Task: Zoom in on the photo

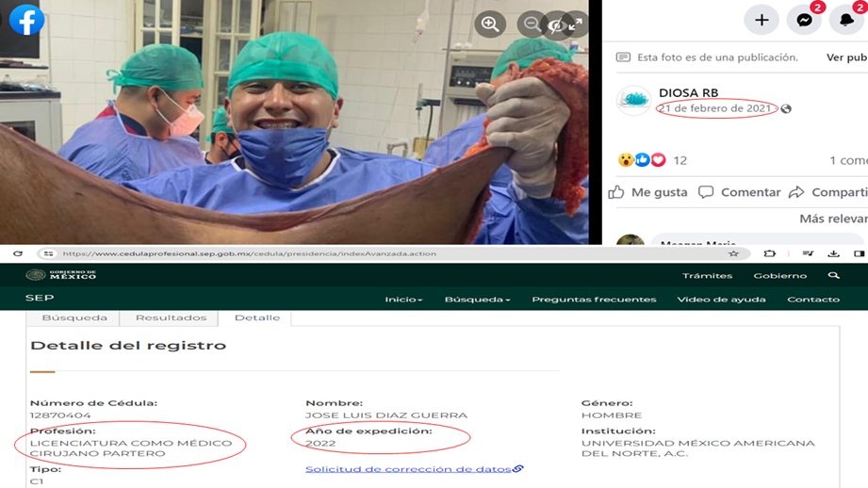Action: [490, 24]
